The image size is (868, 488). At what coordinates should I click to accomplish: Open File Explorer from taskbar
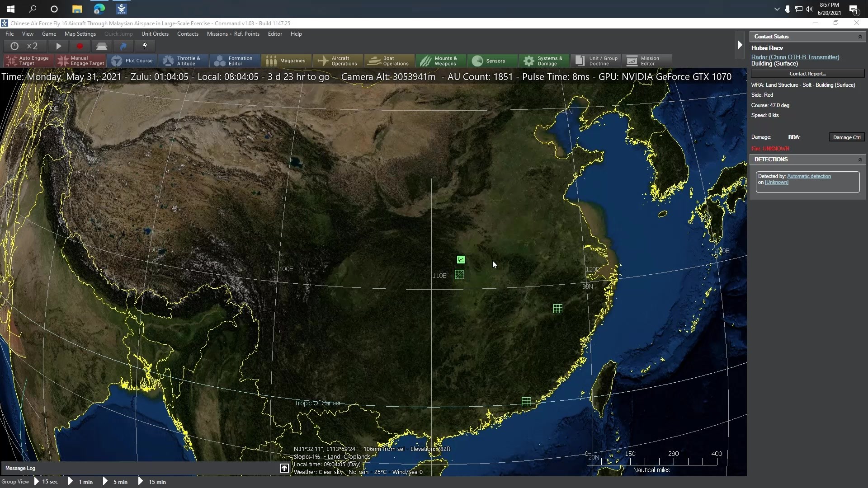pyautogui.click(x=77, y=9)
